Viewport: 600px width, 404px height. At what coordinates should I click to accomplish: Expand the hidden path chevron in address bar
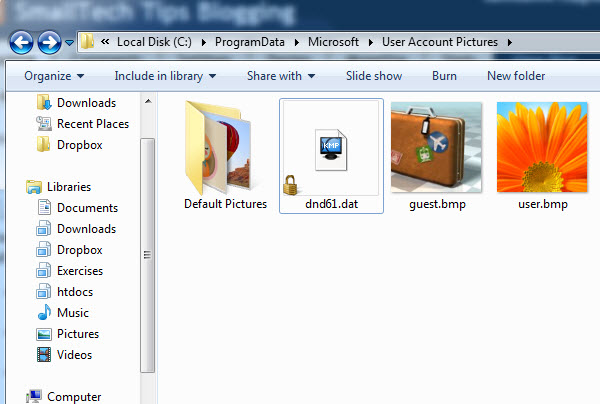[x=105, y=41]
